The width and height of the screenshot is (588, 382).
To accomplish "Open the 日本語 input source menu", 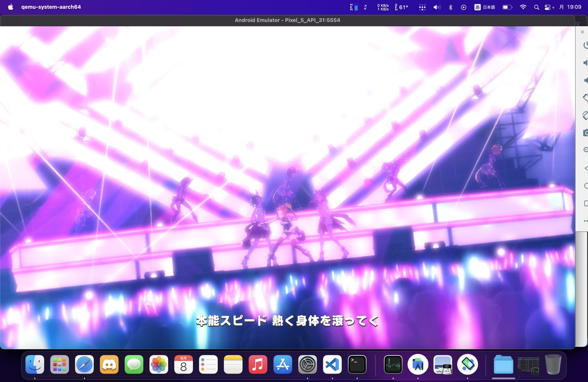I will (485, 7).
